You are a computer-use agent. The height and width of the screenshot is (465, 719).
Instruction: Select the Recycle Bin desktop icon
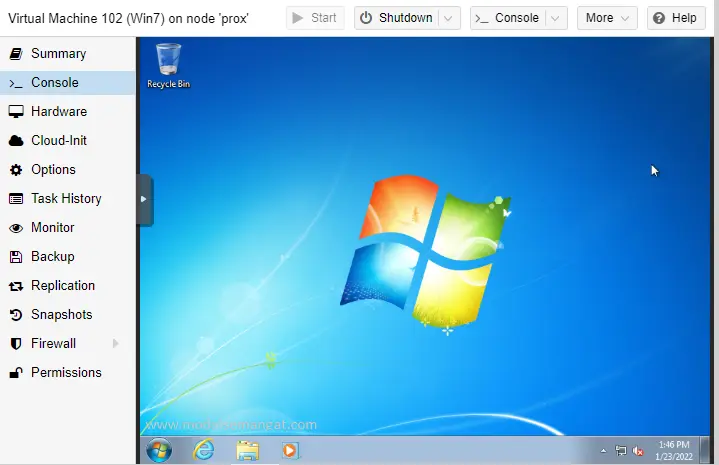168,65
